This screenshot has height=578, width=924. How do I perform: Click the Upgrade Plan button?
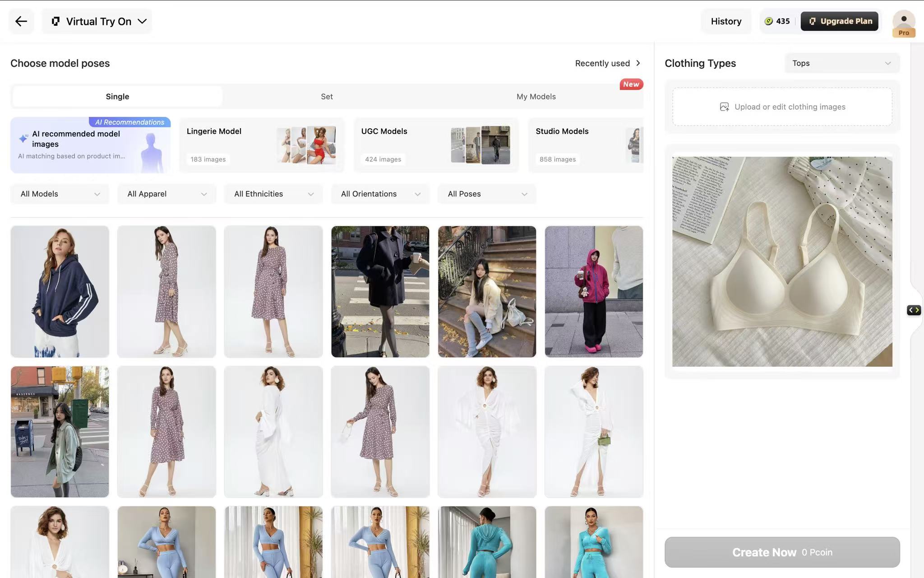(839, 21)
